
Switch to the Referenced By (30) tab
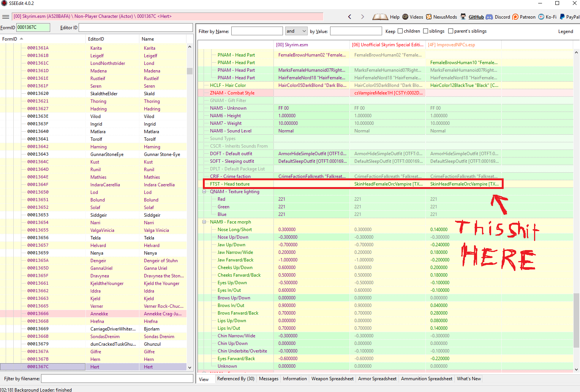pyautogui.click(x=236, y=379)
